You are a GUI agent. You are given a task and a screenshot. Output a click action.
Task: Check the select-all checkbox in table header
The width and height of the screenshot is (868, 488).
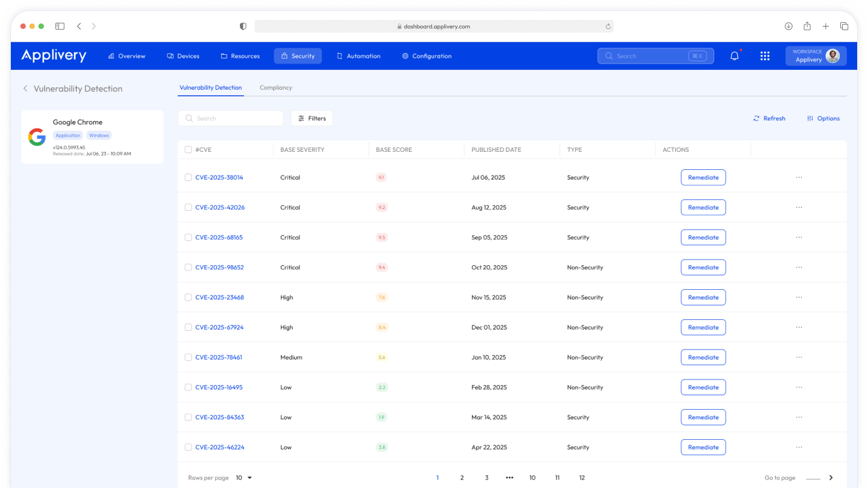tap(188, 149)
